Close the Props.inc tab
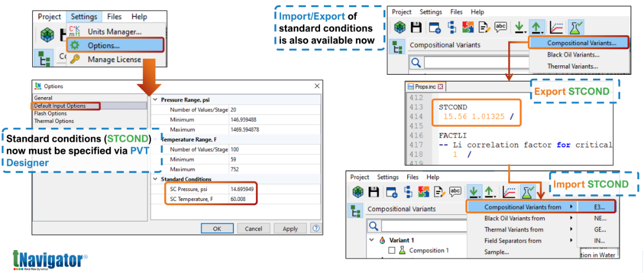Screen dimensions: 644x273 (x=440, y=87)
